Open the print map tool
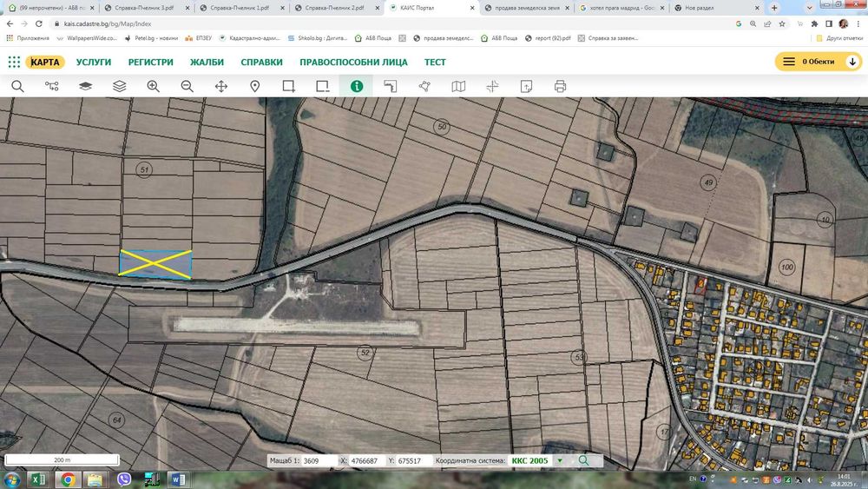Image resolution: width=868 pixels, height=489 pixels. tap(560, 86)
